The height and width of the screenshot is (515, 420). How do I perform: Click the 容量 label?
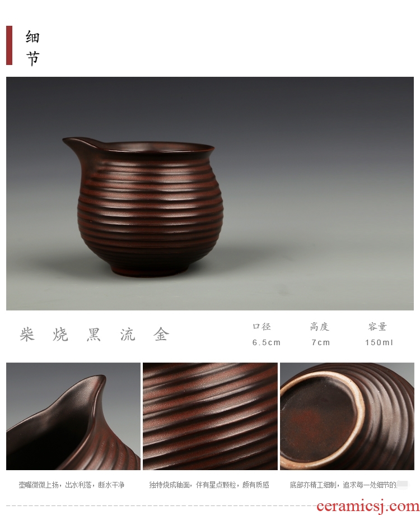coord(377,327)
